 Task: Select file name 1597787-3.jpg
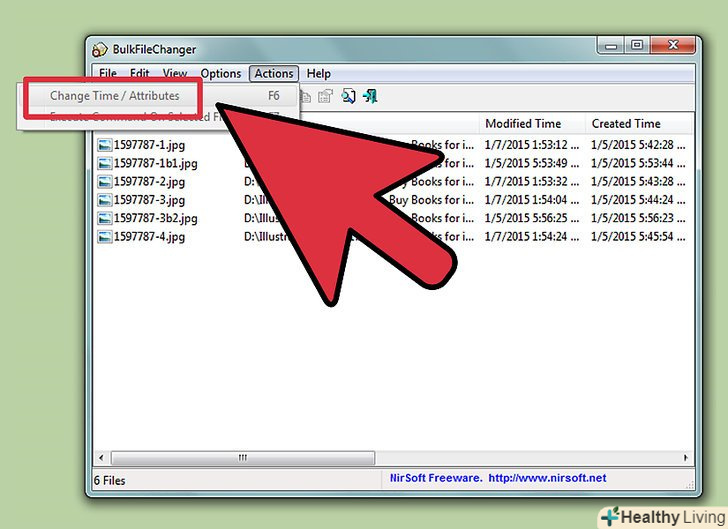(x=150, y=200)
